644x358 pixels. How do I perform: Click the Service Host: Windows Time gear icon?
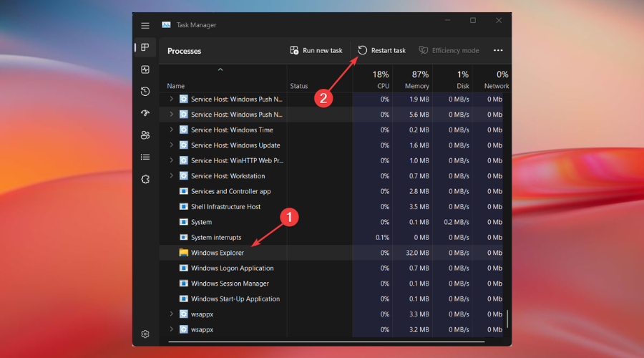pyautogui.click(x=184, y=130)
